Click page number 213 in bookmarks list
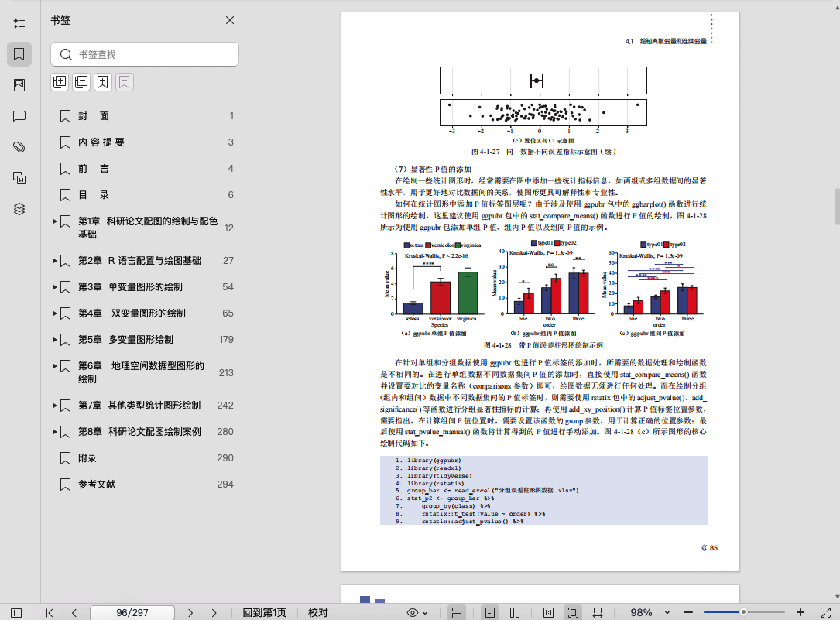The height and width of the screenshot is (620, 840). tap(226, 372)
